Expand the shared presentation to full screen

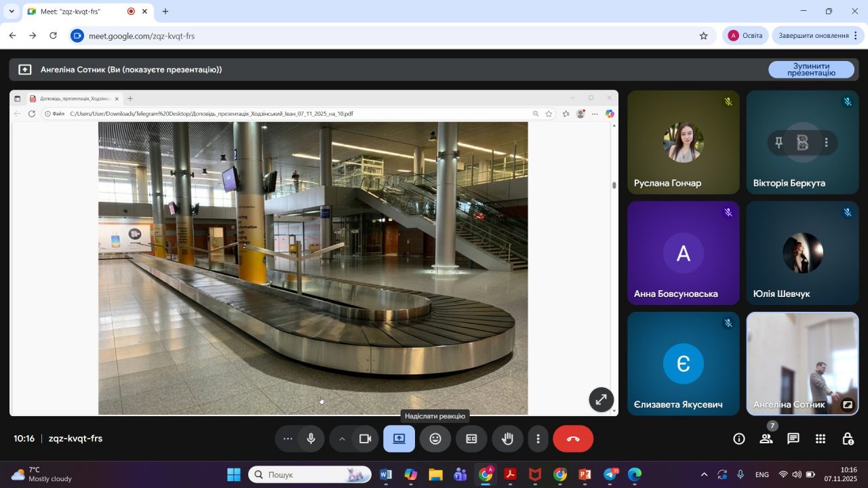tap(601, 399)
